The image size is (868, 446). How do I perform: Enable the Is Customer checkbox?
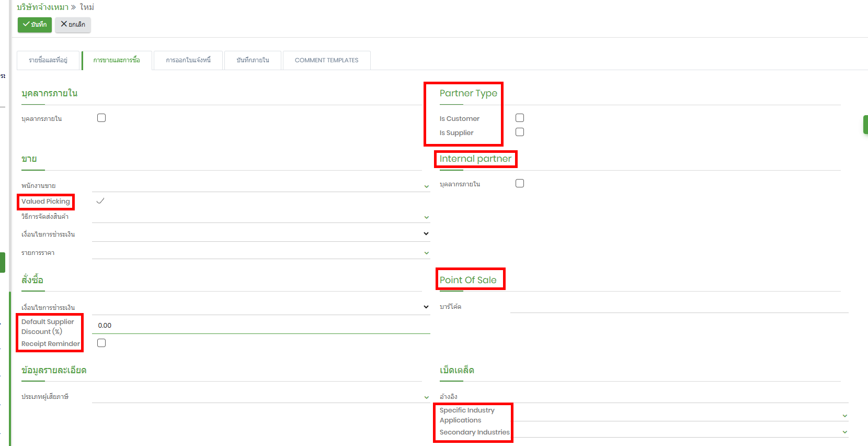click(519, 118)
